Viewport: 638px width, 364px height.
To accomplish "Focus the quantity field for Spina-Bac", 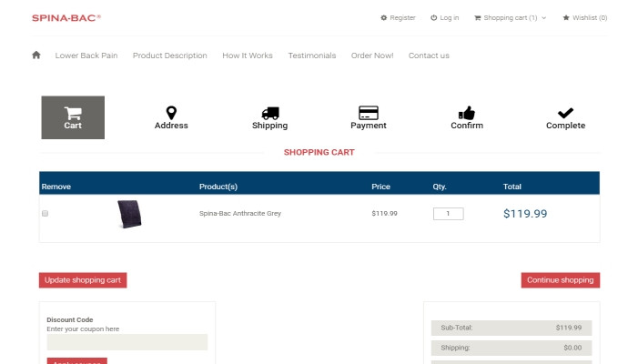I will 448,214.
